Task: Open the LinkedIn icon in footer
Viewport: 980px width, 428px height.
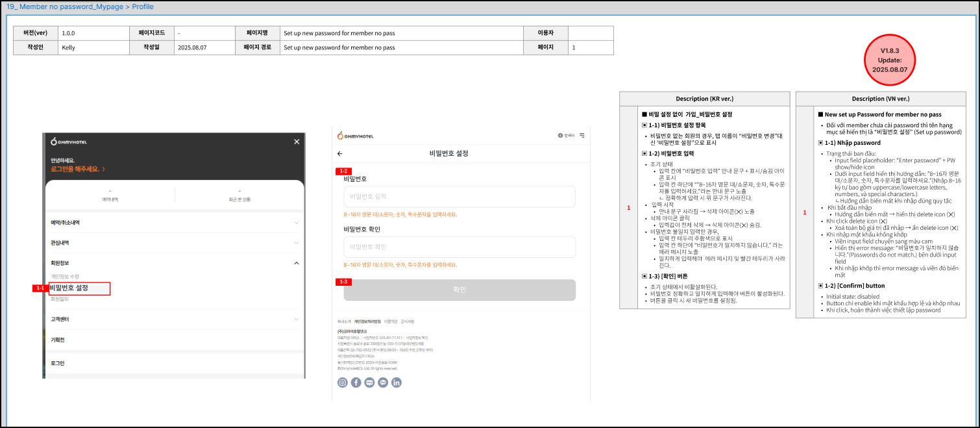Action: (x=397, y=383)
